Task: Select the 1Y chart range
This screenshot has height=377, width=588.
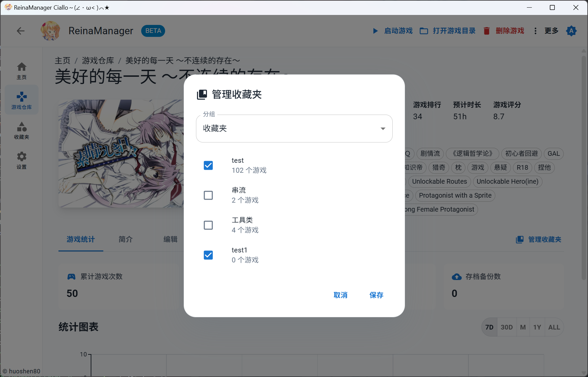Action: 537,327
